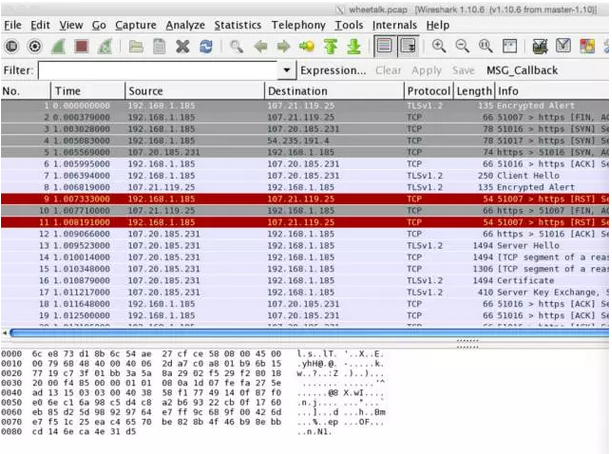Select packet 17 Server Key Exchange row
The height and width of the screenshot is (454, 612).
305,292
